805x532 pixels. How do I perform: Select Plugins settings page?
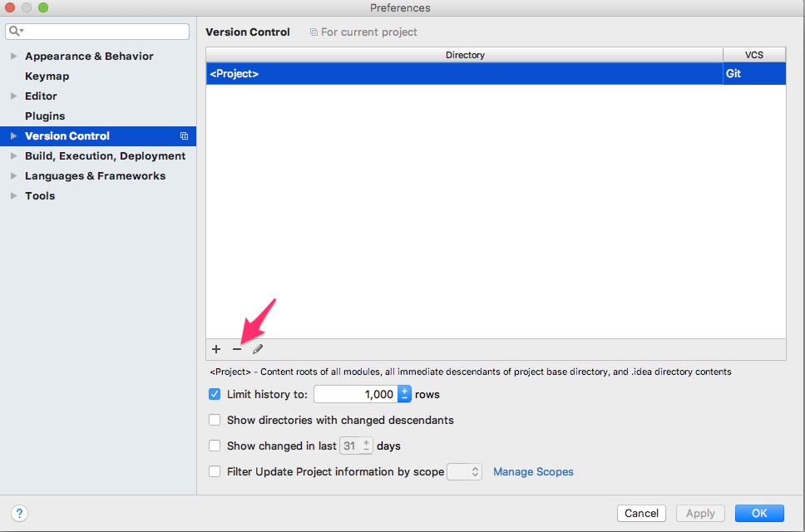(x=45, y=116)
